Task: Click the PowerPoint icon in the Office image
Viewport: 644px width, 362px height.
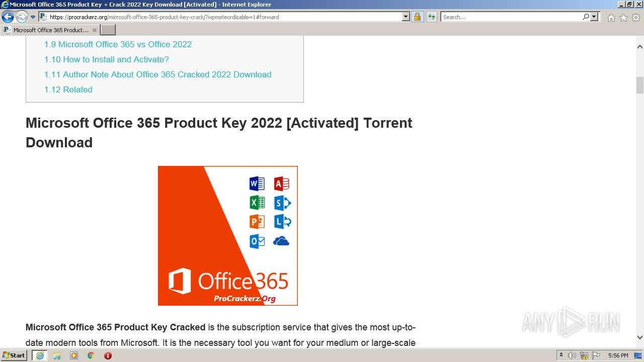Action: pos(257,222)
